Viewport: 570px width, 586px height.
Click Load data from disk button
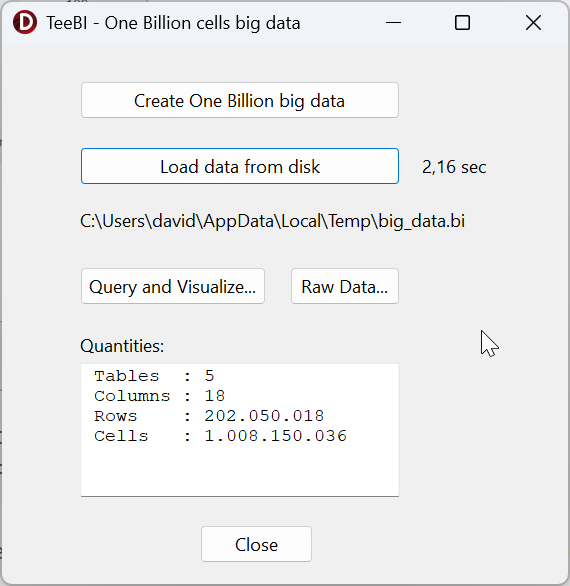point(240,166)
